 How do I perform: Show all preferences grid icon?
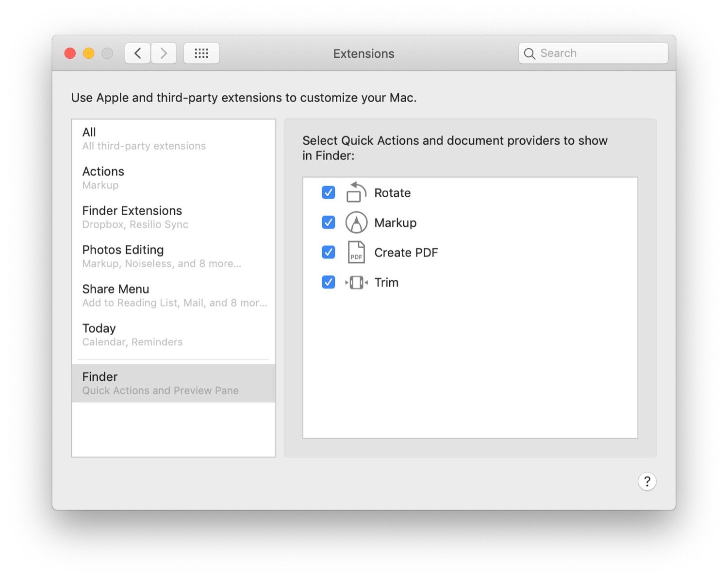(x=201, y=53)
